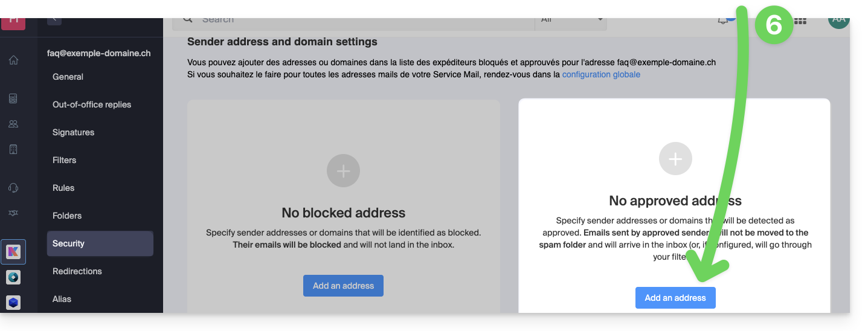
Task: Click the plus circle above No approved address
Action: (675, 159)
